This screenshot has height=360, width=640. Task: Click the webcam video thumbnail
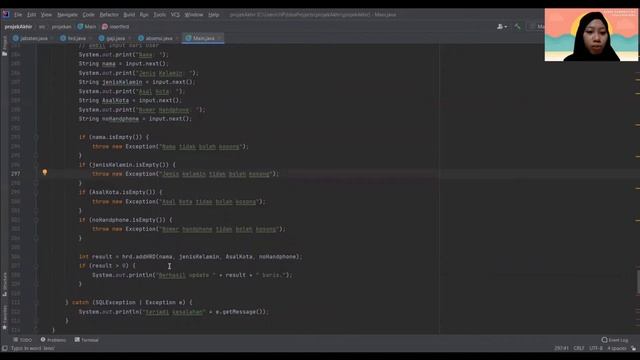[x=591, y=35]
